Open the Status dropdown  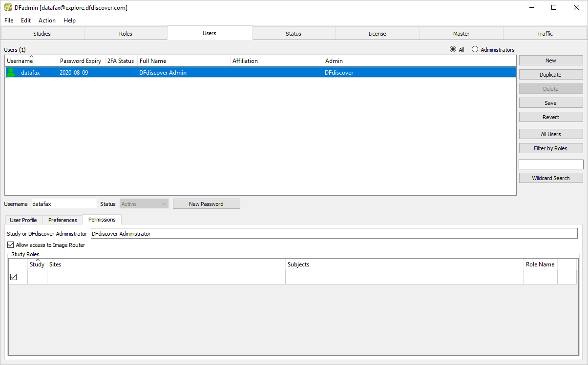click(144, 204)
